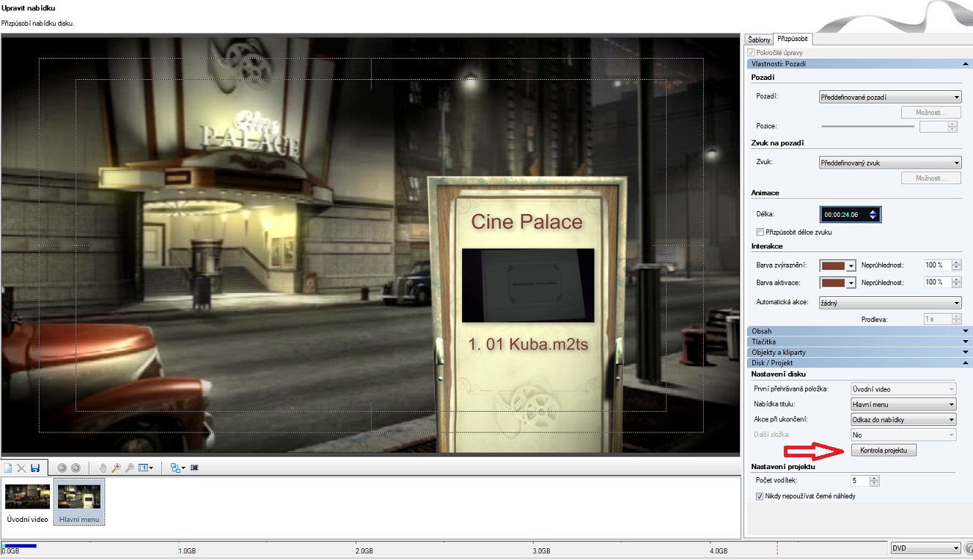Viewport: 973px width, 560px height.
Task: Open the Pozadí dropdown
Action: pyautogui.click(x=889, y=97)
